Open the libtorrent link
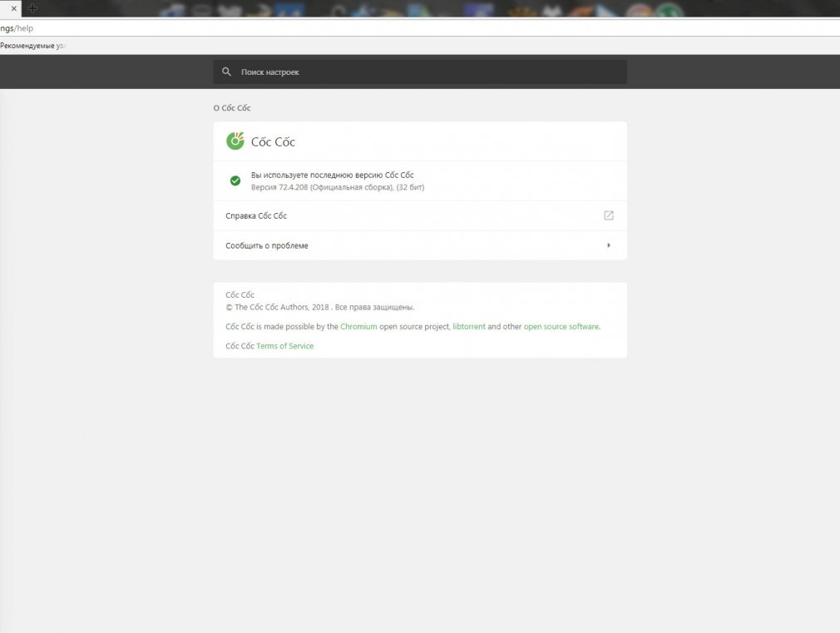This screenshot has width=840, height=633. coord(469,326)
